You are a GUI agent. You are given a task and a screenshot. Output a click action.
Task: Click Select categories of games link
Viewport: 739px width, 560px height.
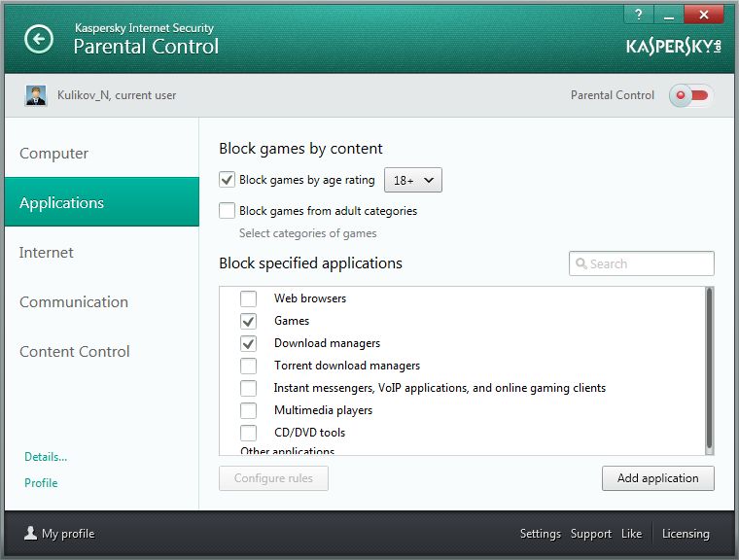pyautogui.click(x=308, y=233)
